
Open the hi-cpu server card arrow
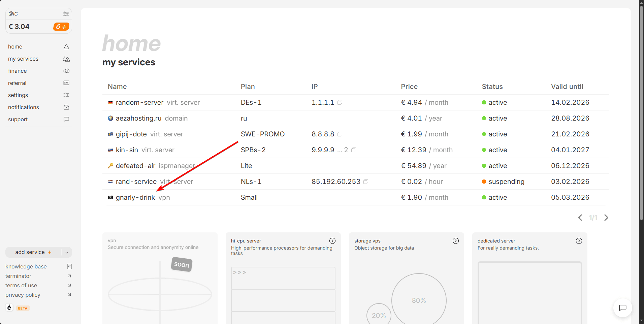[x=332, y=241]
